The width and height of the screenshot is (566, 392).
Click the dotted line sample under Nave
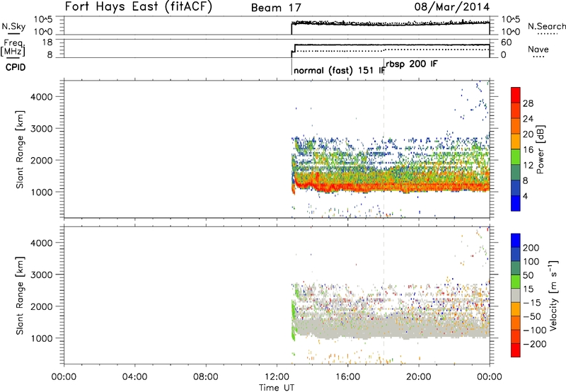pyautogui.click(x=538, y=57)
